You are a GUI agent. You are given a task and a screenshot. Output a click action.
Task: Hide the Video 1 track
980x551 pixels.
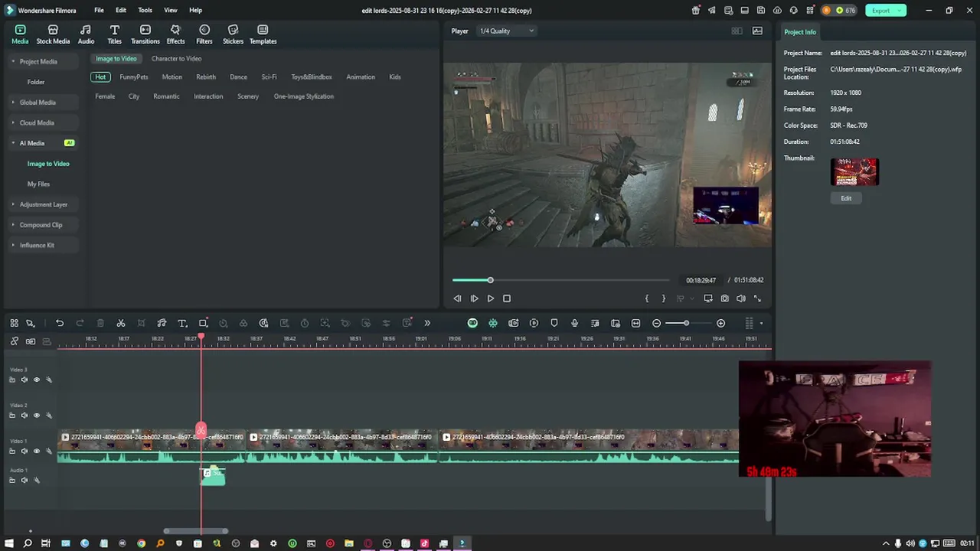(x=36, y=452)
